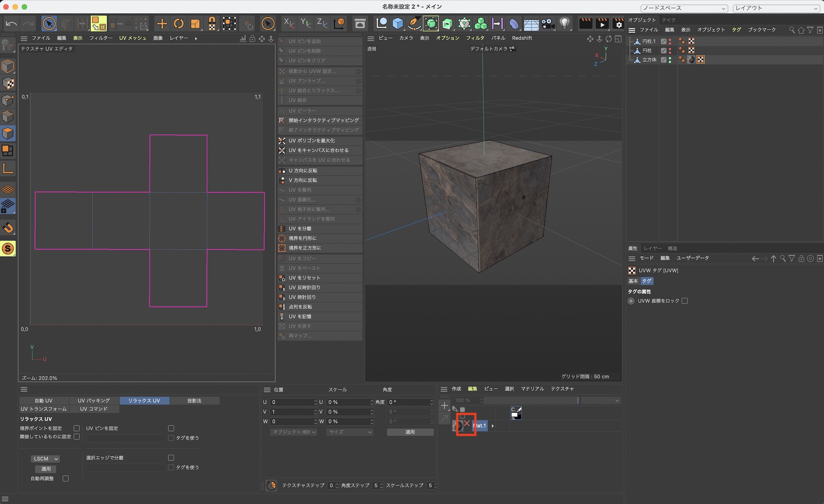The width and height of the screenshot is (824, 504).
Task: Enable 自動再調整 checkbox
Action: tap(66, 478)
